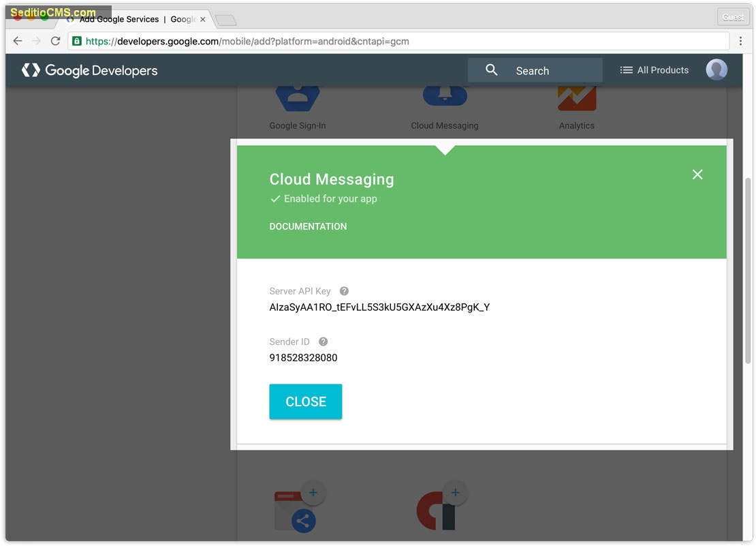756x546 pixels.
Task: Click the browser forward arrow
Action: (37, 41)
